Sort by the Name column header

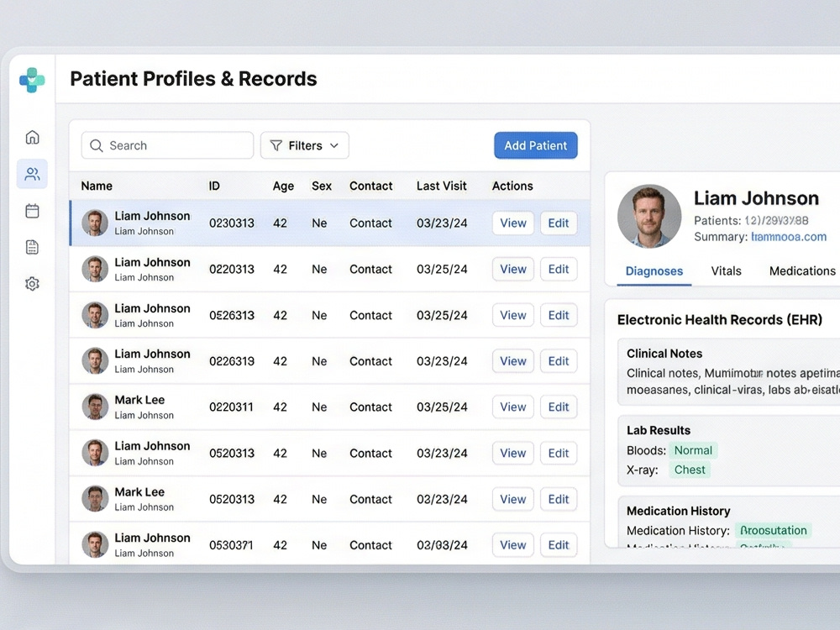[x=97, y=186]
